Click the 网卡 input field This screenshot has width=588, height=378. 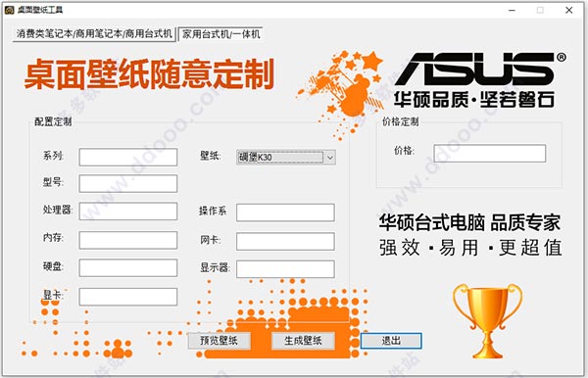point(285,241)
